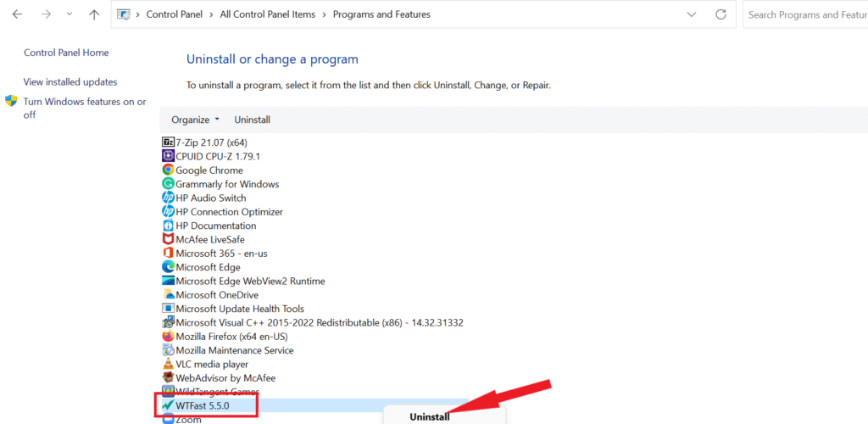The width and height of the screenshot is (868, 424).
Task: Select Microsoft Update Health Tools entry
Action: 240,309
